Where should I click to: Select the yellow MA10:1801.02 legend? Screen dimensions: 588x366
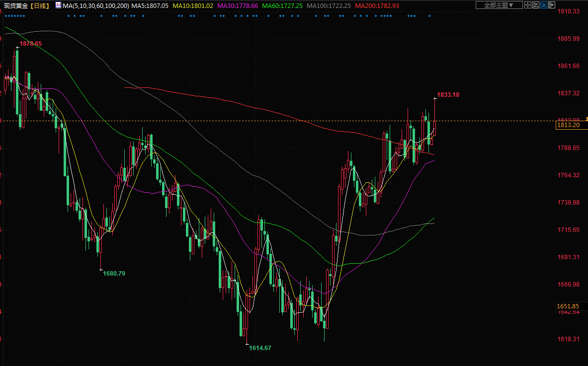coord(193,5)
